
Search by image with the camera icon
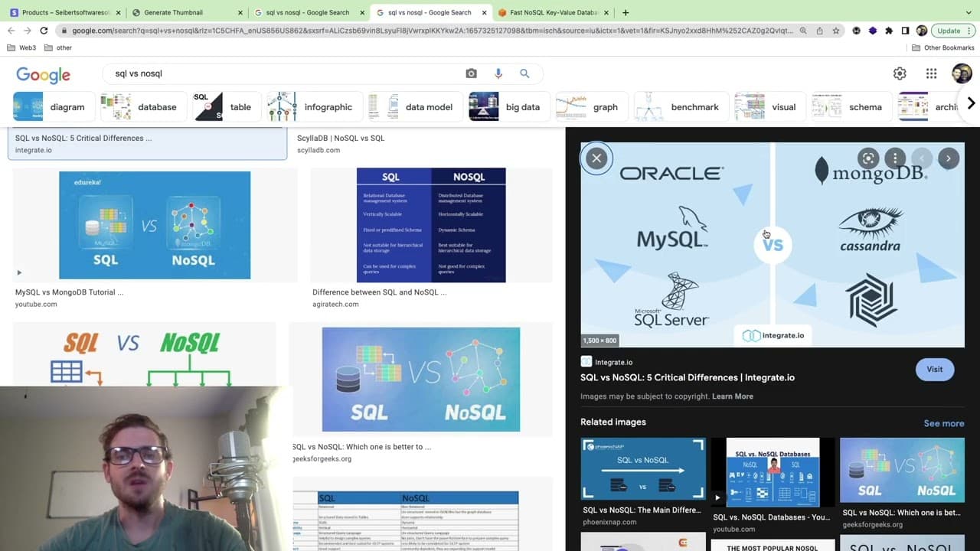click(471, 73)
